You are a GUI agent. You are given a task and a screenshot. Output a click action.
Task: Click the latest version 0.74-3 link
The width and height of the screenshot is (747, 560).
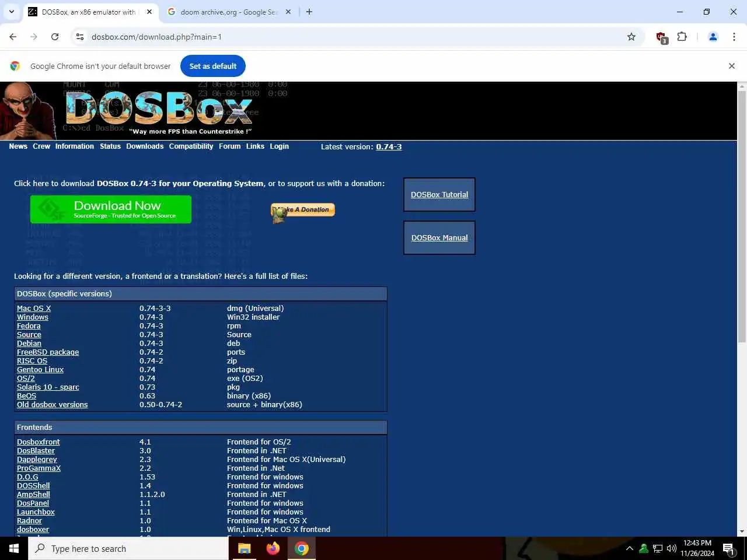coord(389,147)
